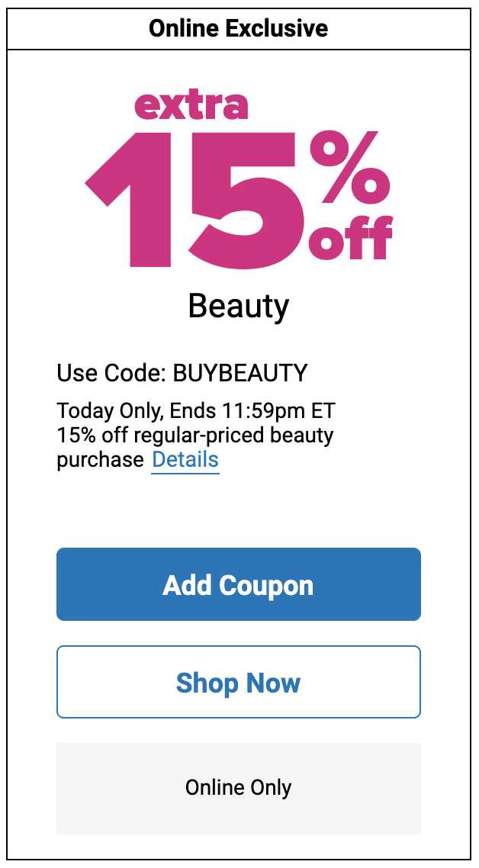This screenshot has width=479, height=868.
Task: Click the Today Only text
Action: 110,411
